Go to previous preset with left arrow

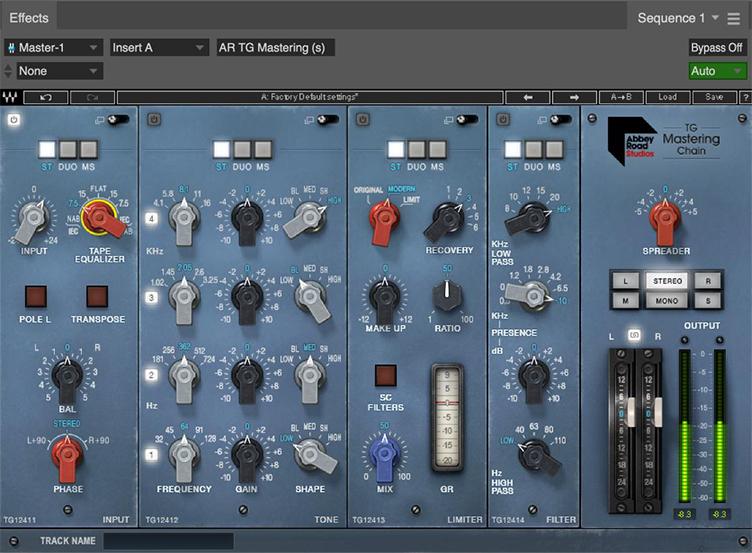528,97
